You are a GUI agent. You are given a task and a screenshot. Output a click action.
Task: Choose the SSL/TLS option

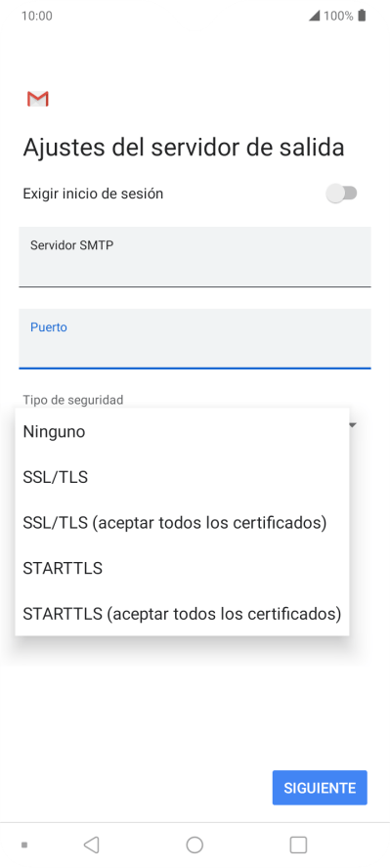[x=182, y=477]
